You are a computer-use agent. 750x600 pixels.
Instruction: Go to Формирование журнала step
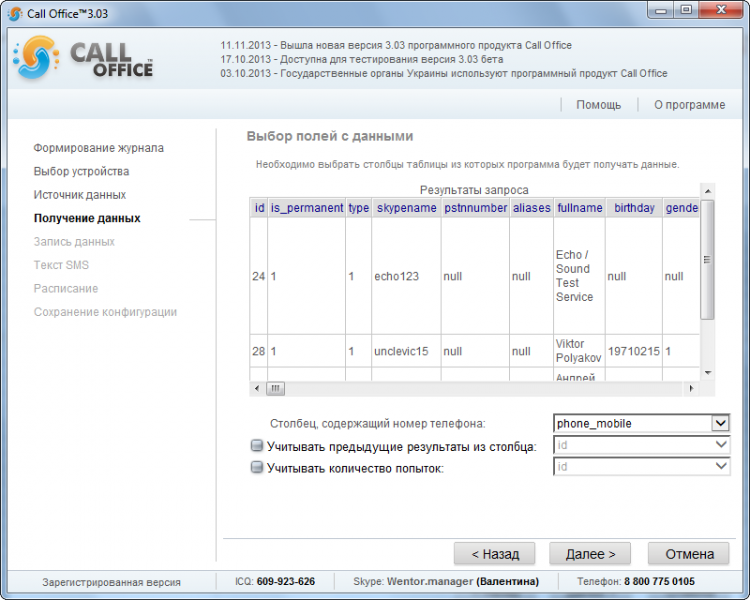click(99, 148)
